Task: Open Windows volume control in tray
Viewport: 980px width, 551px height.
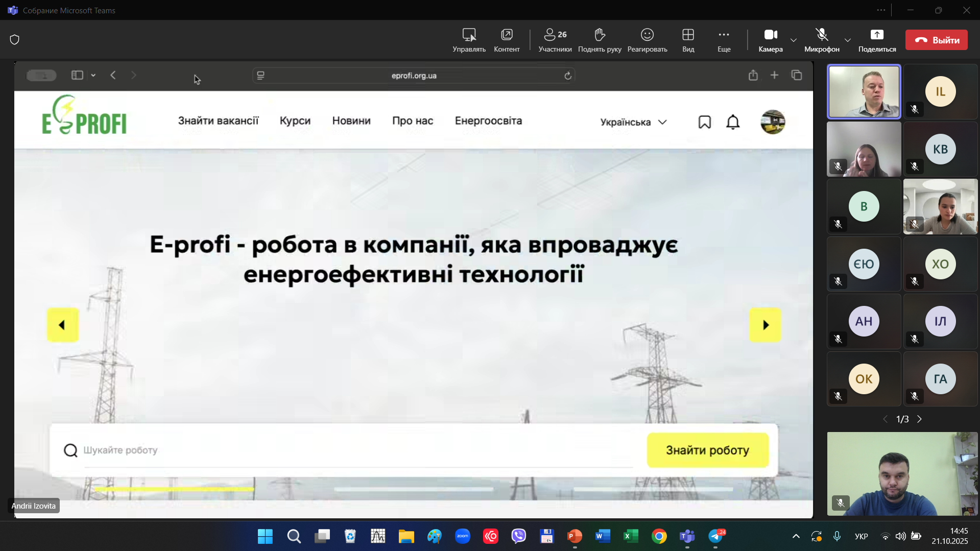Action: [x=900, y=536]
